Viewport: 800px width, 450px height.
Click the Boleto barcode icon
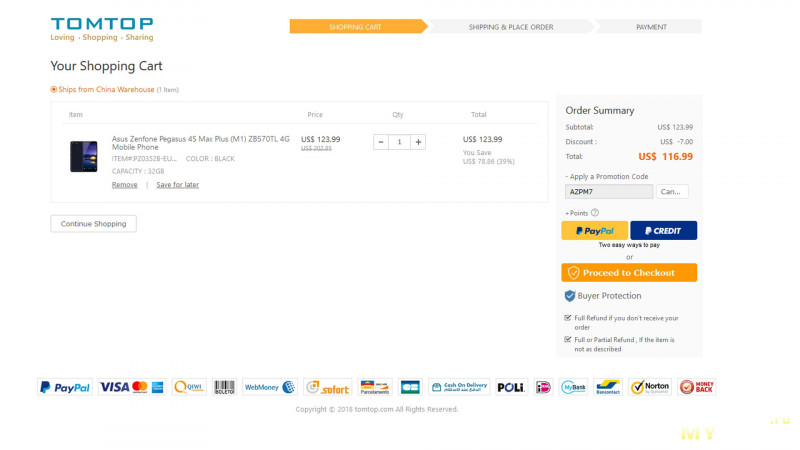(x=224, y=387)
